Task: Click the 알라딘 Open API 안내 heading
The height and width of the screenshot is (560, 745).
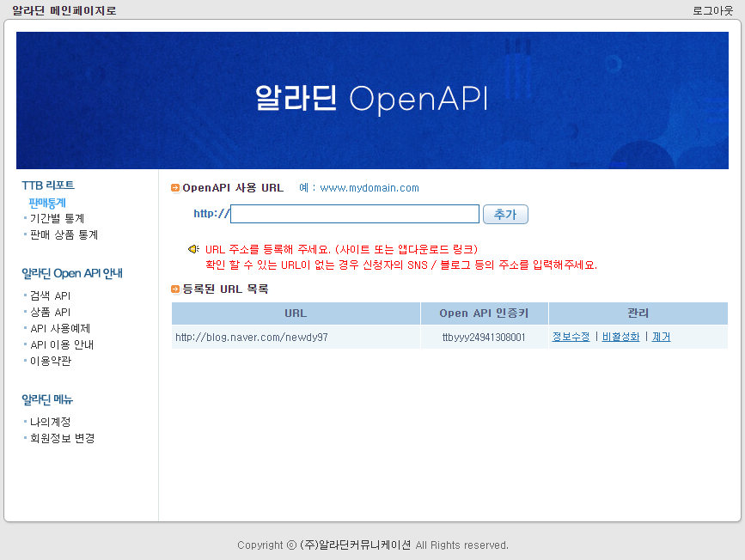Action: coord(72,274)
